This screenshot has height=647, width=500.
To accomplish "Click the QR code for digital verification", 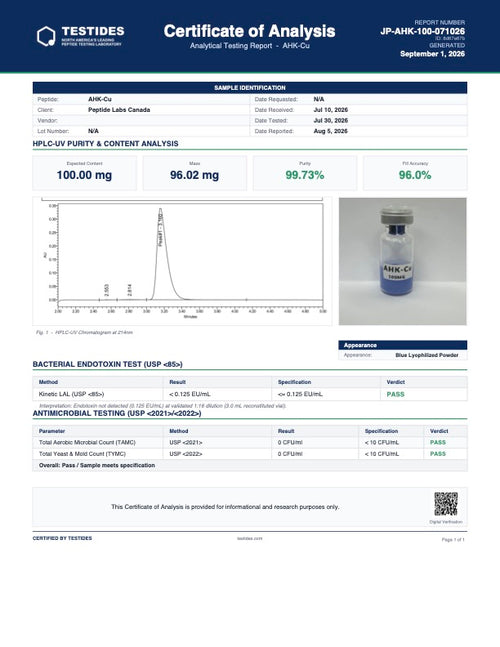I will (446, 503).
